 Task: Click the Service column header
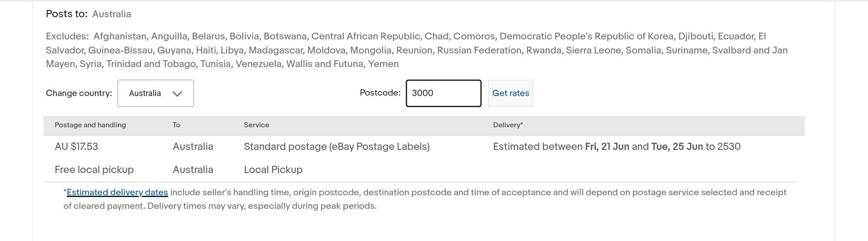[256, 125]
